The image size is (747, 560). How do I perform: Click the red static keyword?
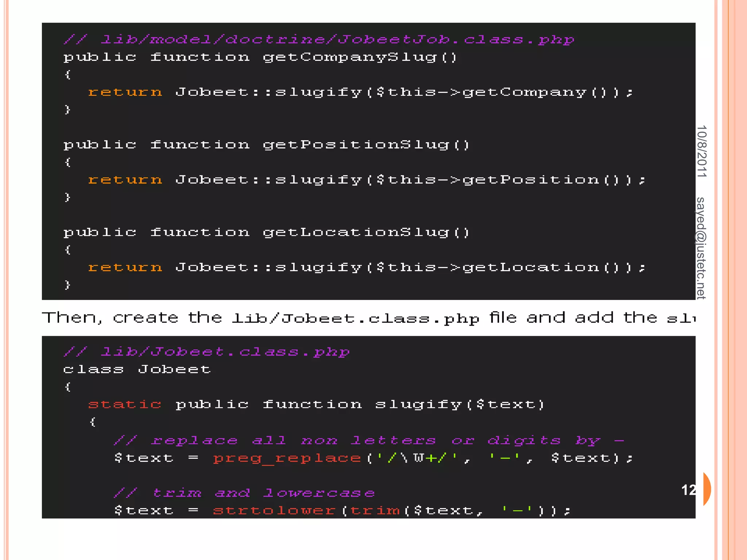coord(125,404)
